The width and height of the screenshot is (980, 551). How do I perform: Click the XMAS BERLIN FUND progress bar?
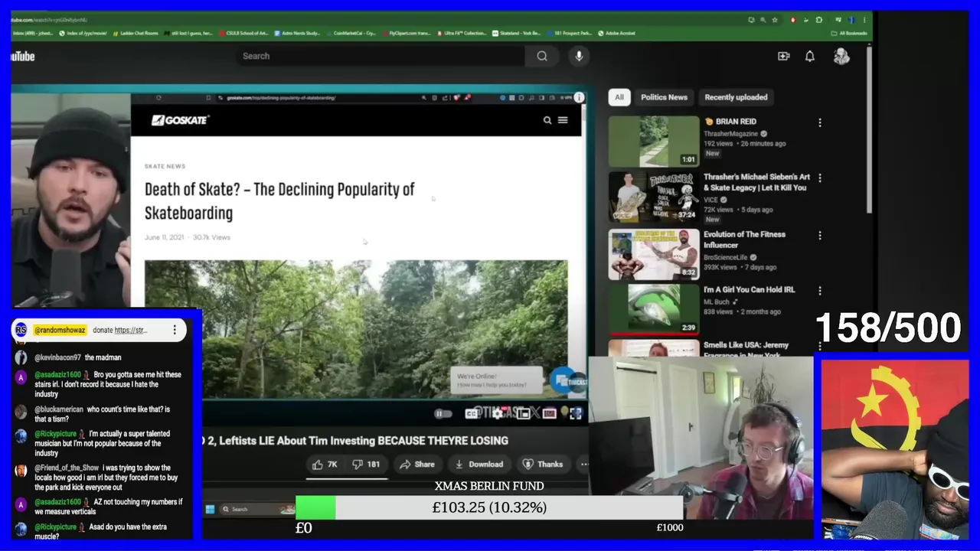tap(489, 507)
